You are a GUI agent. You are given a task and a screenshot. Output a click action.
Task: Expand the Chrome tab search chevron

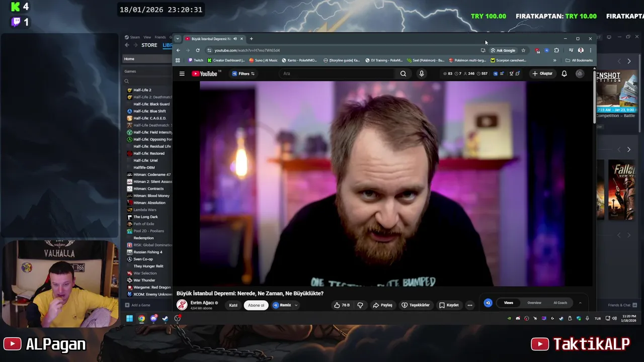tap(177, 39)
